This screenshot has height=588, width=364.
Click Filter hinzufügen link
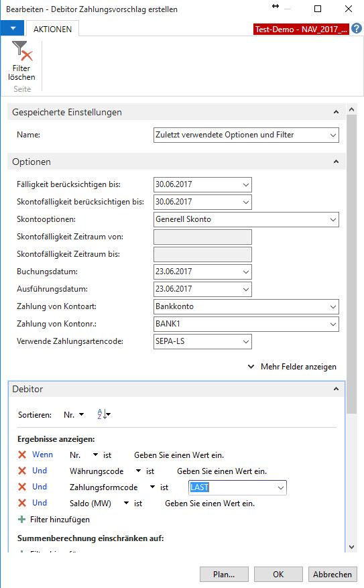pos(54,520)
